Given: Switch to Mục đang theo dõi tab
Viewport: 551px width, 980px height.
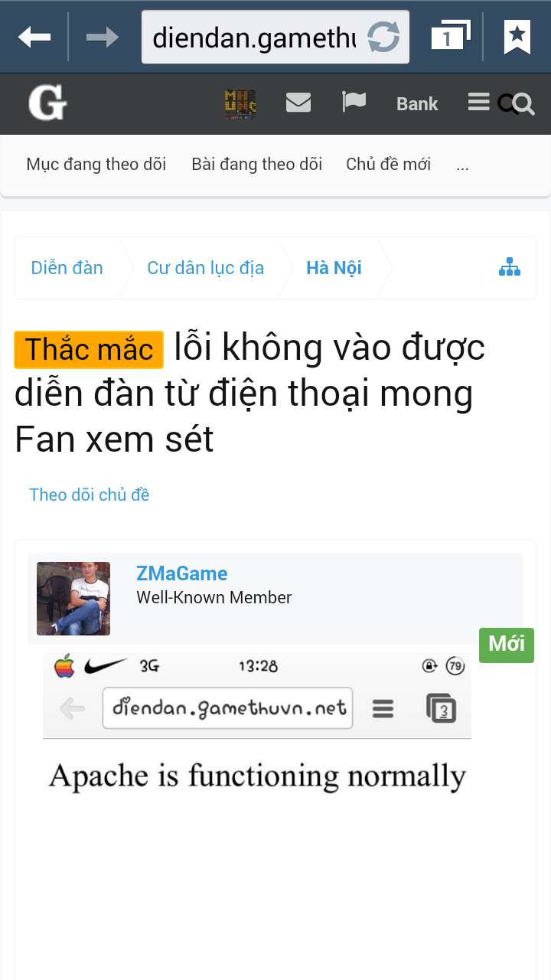Looking at the screenshot, I should [x=96, y=164].
